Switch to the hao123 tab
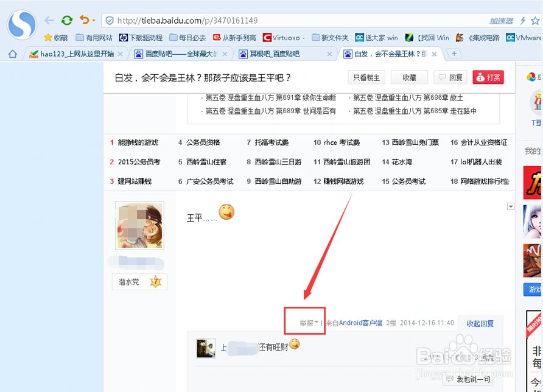Screen dimensions: 543x392 pos(73,54)
